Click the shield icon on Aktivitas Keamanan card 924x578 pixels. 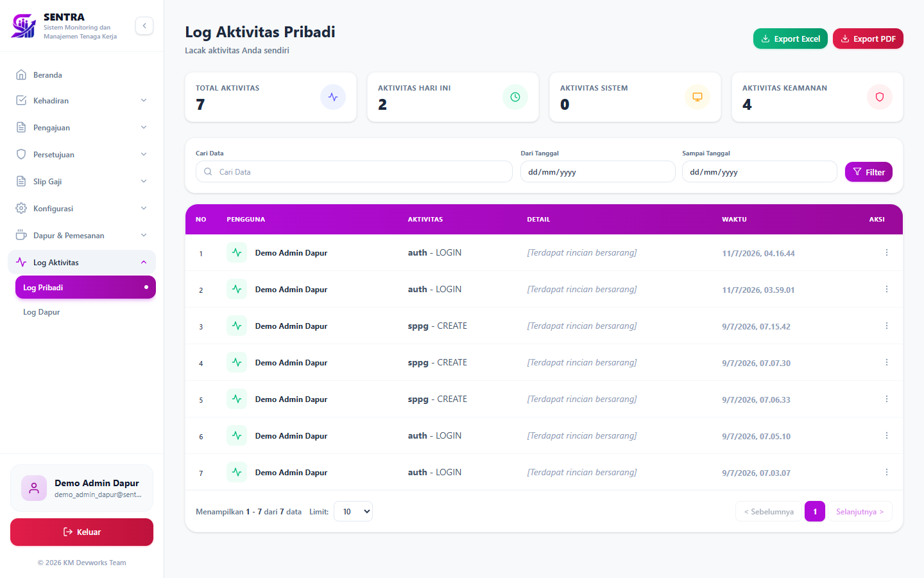point(880,97)
